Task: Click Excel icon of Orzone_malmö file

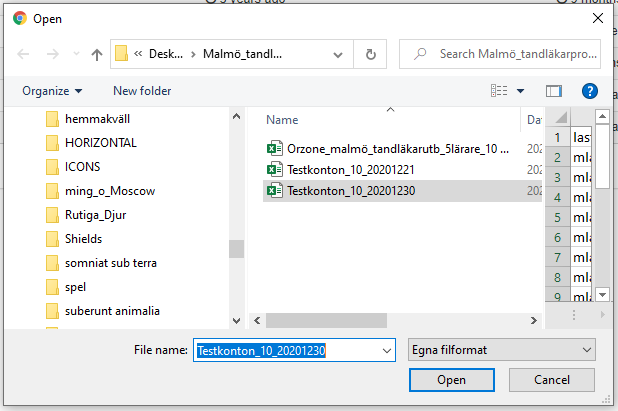Action: tap(275, 149)
